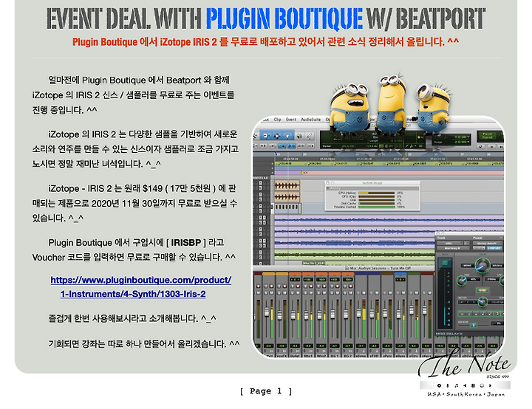Screen dimensions: 532x409
Task: Toggle the SYNC button in Mod Delay
Action: 482,290
